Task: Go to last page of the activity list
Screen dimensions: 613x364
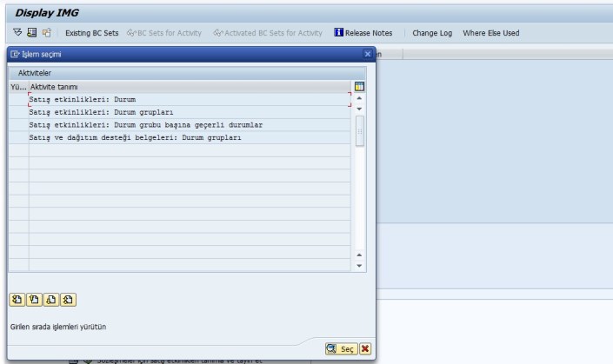Action: point(68,300)
